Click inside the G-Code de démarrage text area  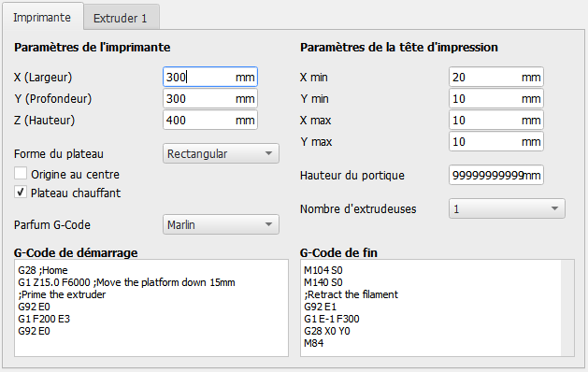[x=151, y=308]
